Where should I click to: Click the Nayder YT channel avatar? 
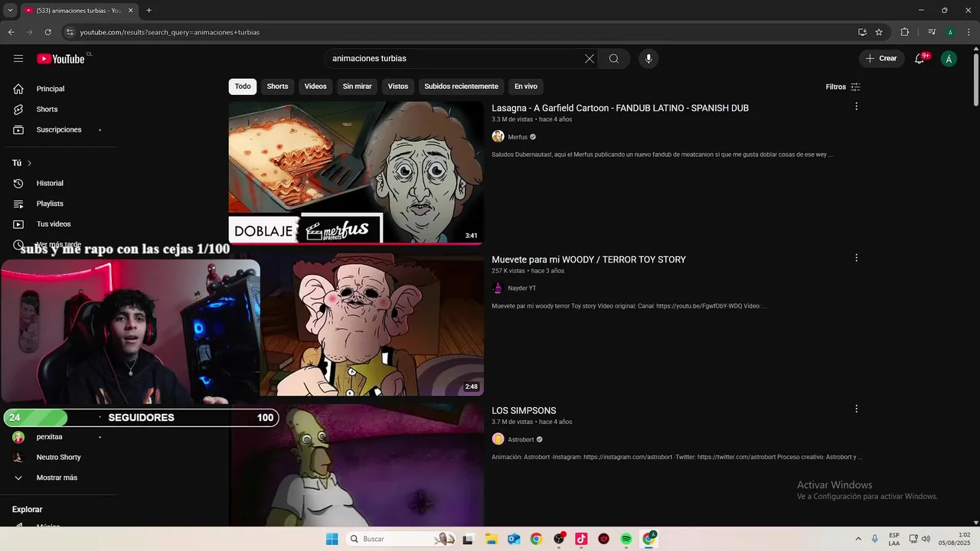point(498,289)
